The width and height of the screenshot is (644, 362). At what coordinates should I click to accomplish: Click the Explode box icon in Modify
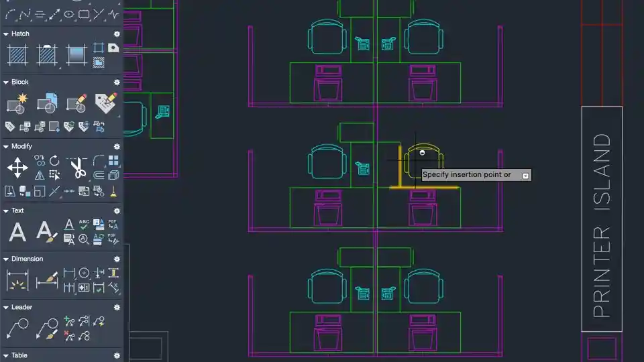point(113,175)
